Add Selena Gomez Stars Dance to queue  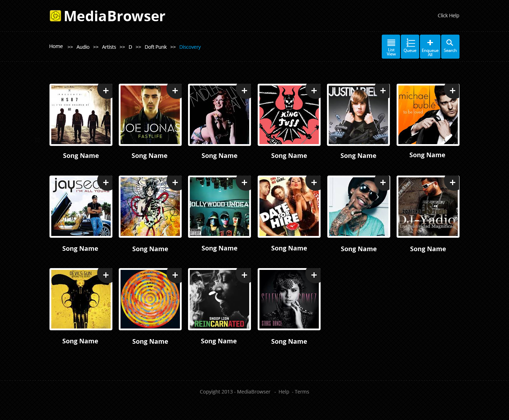point(314,275)
